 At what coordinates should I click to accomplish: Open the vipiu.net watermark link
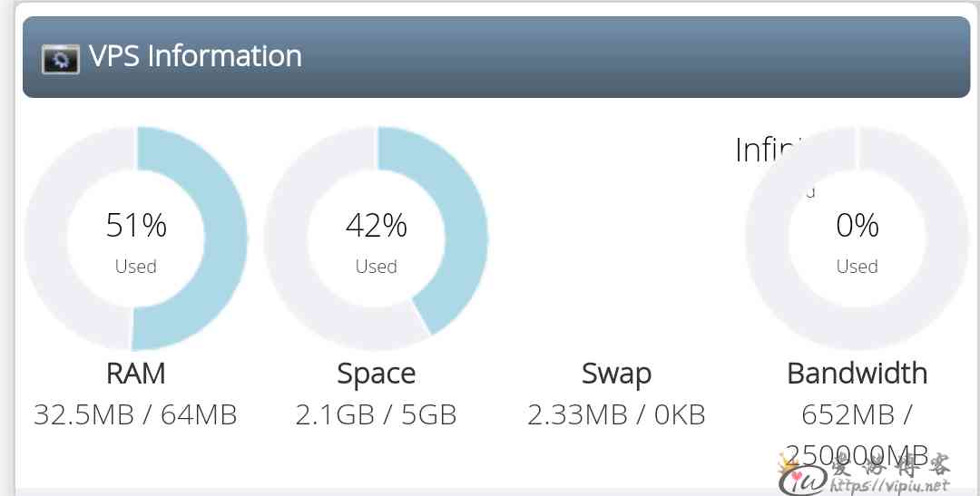point(890,485)
